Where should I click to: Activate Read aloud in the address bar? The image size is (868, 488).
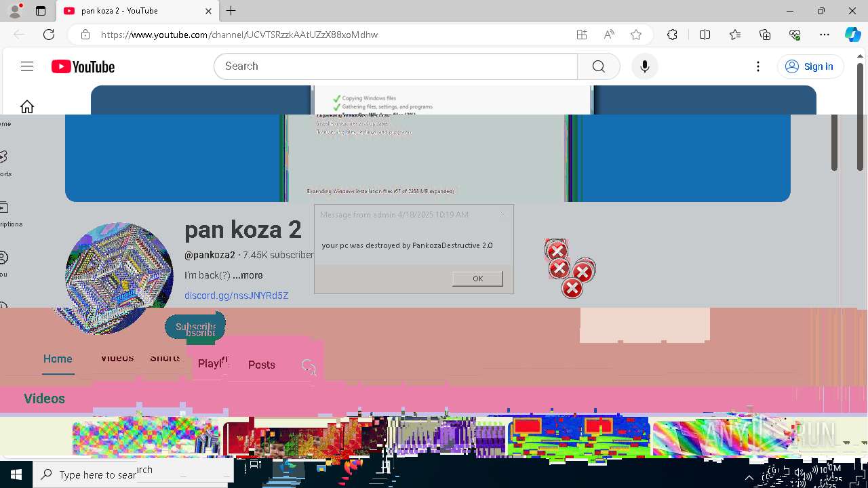(609, 35)
